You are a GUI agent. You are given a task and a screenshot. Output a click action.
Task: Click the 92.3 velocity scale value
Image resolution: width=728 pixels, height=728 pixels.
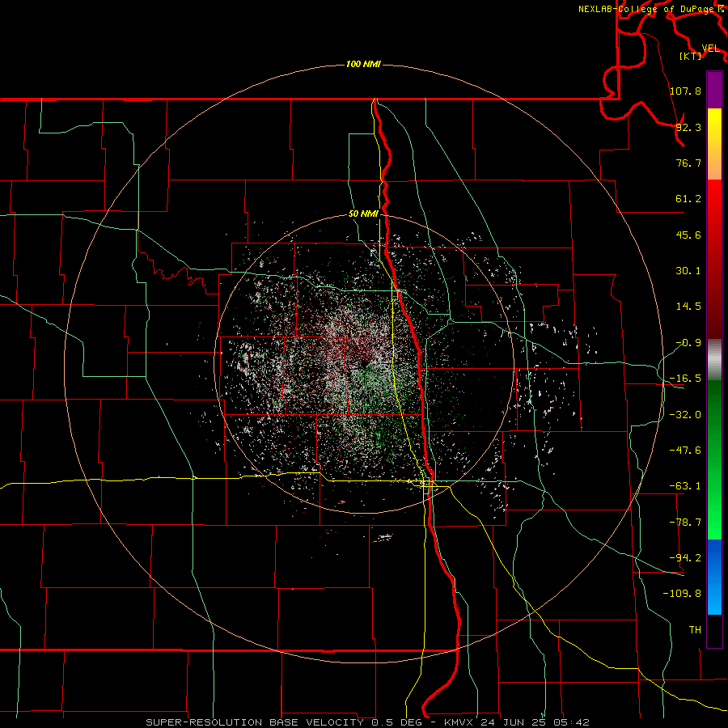[688, 127]
